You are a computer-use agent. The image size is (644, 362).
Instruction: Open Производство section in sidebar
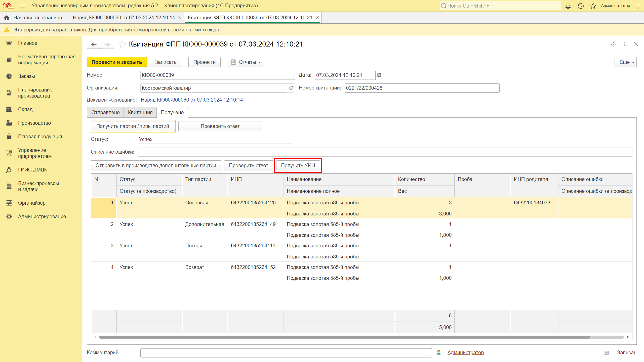click(34, 123)
